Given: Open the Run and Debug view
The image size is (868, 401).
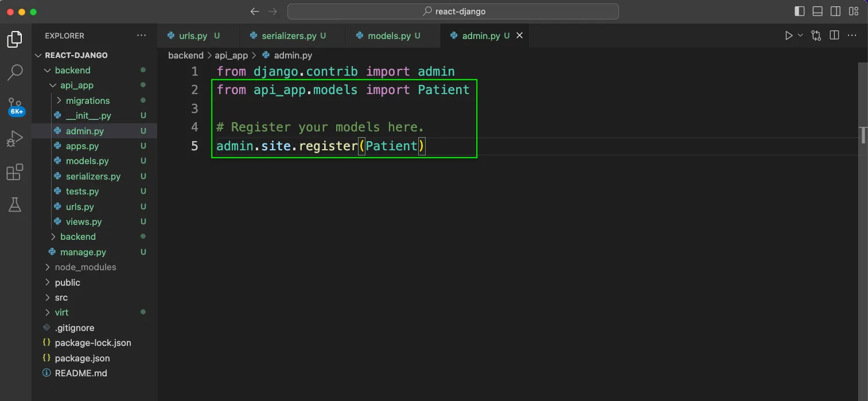Looking at the screenshot, I should point(15,139).
